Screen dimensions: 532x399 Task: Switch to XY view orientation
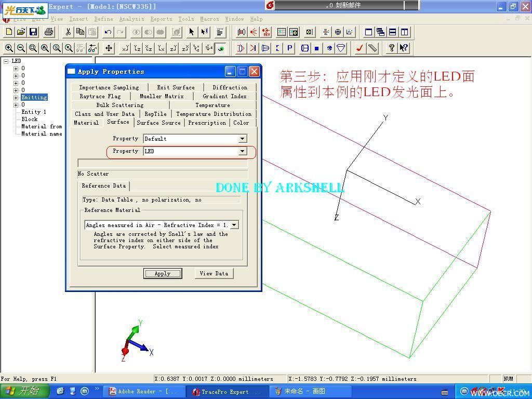(126, 48)
